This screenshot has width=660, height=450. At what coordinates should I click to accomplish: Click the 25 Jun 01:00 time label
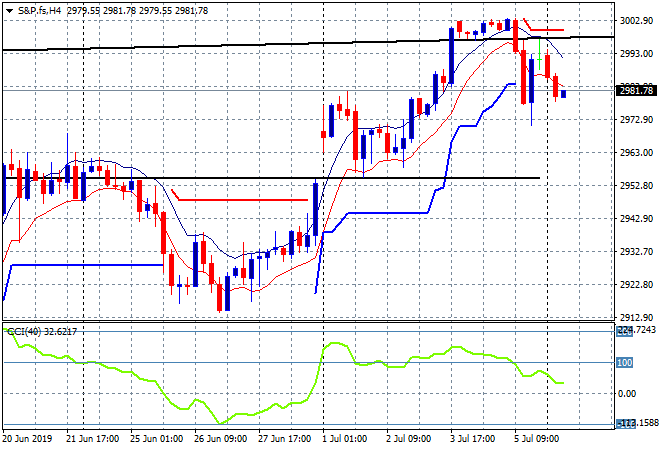tap(157, 439)
